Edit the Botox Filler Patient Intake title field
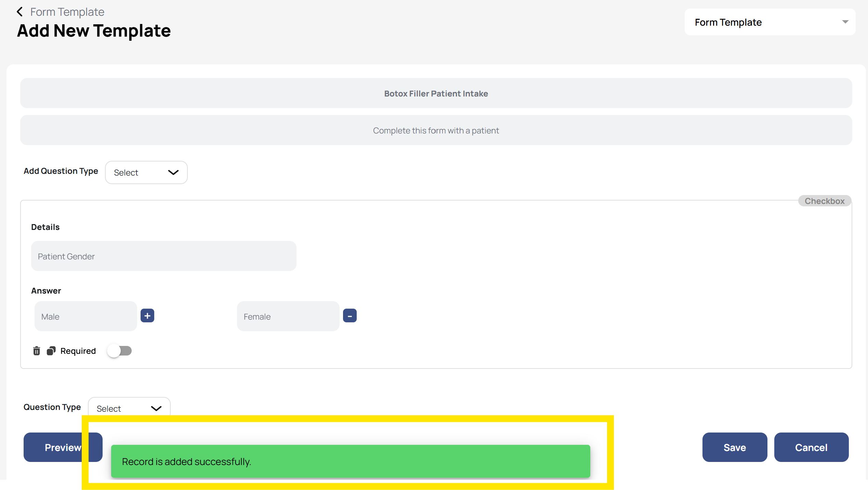Screen dimensions: 868x490 [436, 93]
